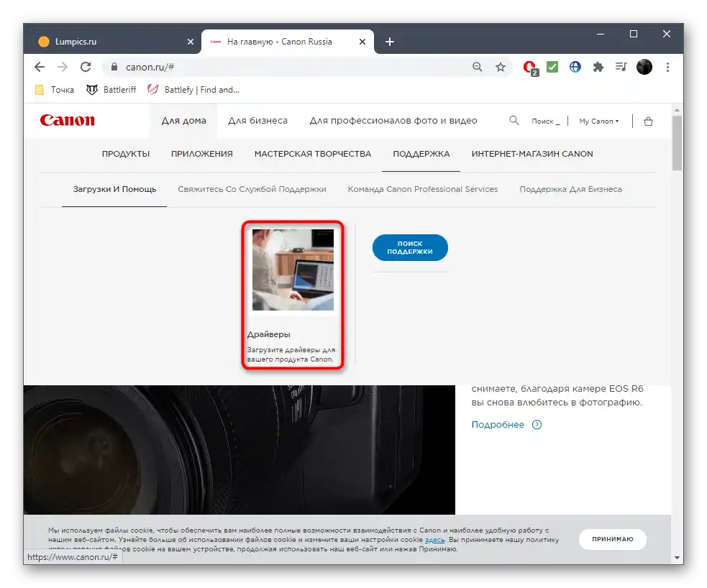707x588 pixels.
Task: Select the Для бизнеса section
Action: pyautogui.click(x=257, y=121)
